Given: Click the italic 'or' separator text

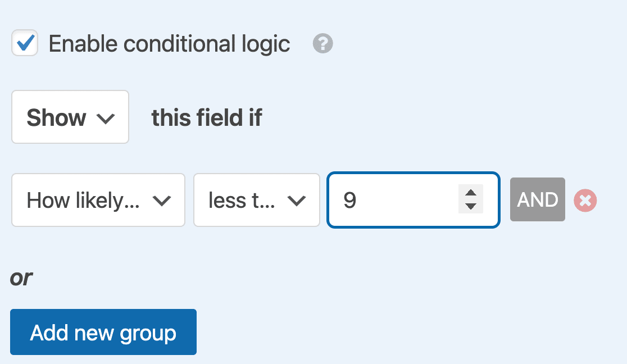Looking at the screenshot, I should [x=21, y=277].
